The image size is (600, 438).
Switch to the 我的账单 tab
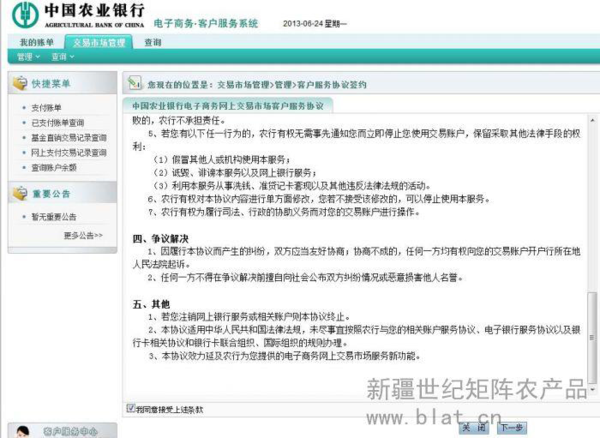point(37,42)
